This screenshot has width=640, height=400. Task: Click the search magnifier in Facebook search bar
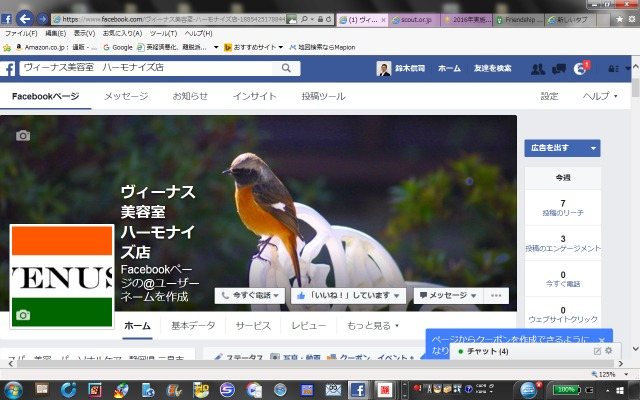tap(286, 68)
